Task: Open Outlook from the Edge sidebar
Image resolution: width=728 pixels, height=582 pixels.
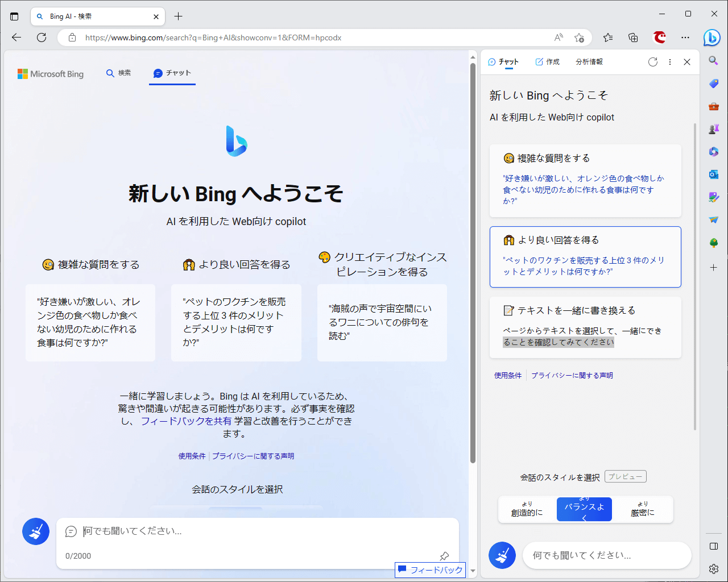Action: [713, 174]
